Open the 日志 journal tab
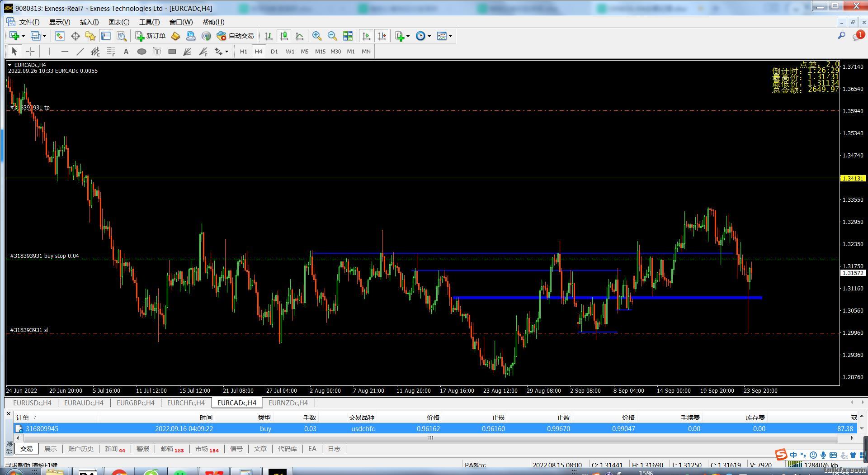 tap(334, 449)
